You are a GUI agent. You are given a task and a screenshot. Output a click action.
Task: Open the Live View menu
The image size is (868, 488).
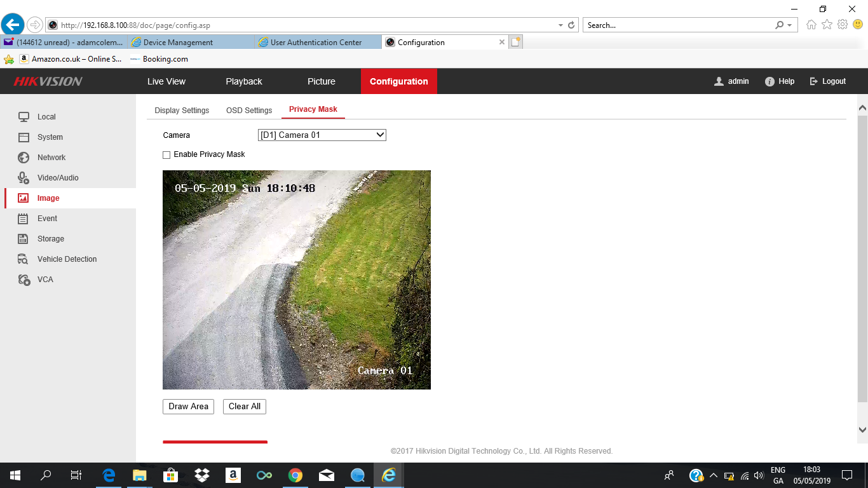pos(166,81)
